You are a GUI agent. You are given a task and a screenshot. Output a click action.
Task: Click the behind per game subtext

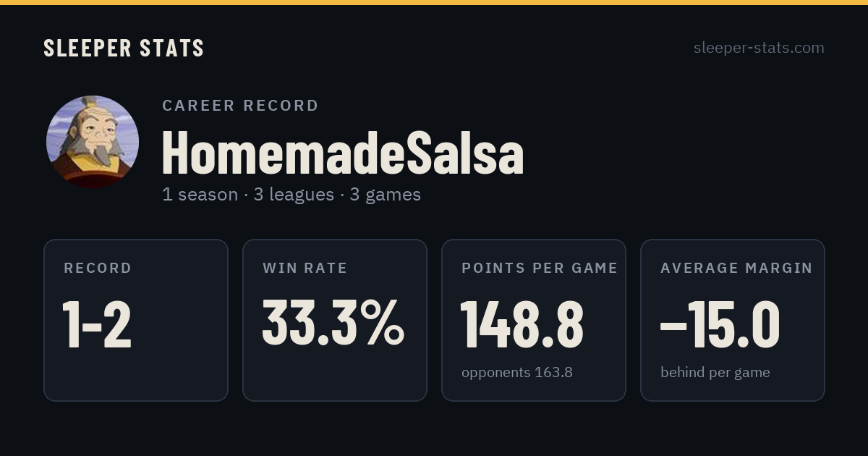(x=715, y=373)
